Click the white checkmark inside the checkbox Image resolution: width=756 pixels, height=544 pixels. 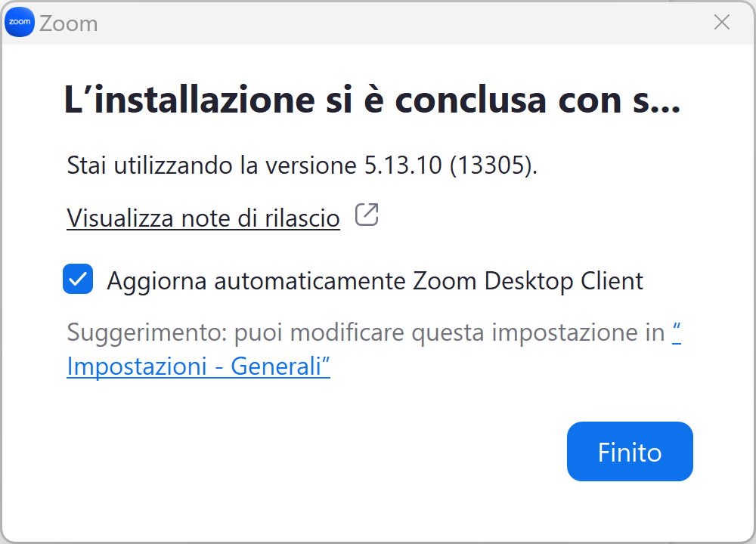[x=78, y=279]
